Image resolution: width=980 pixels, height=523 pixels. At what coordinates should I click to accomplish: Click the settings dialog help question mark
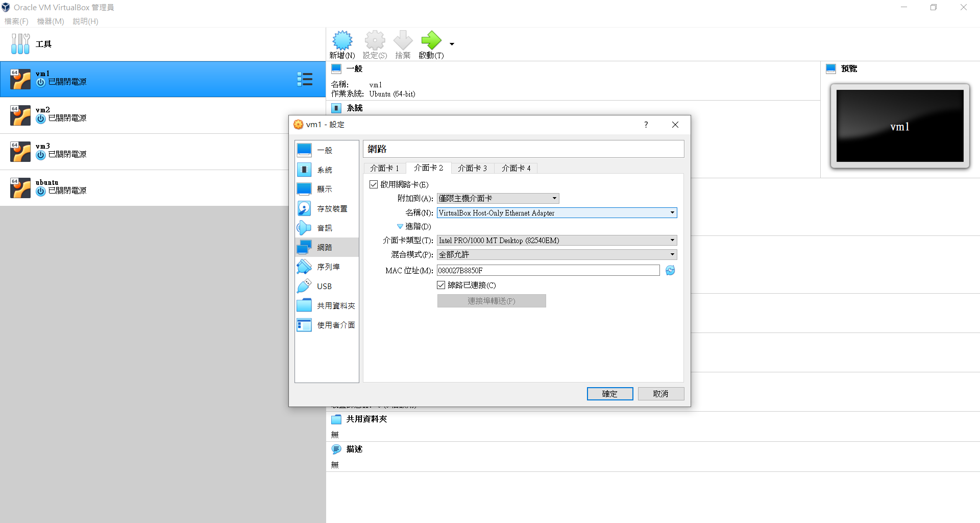[646, 125]
